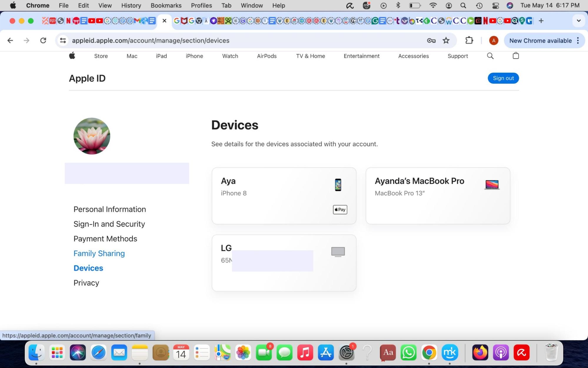Open App Store in the Dock
Viewport: 588px width, 368px height.
click(x=326, y=352)
